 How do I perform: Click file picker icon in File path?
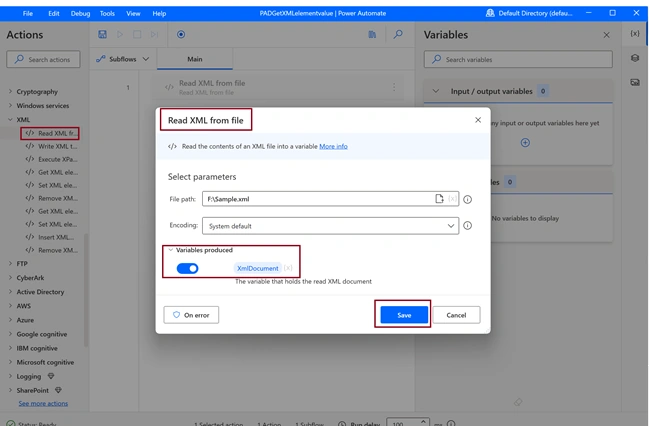pyautogui.click(x=439, y=199)
